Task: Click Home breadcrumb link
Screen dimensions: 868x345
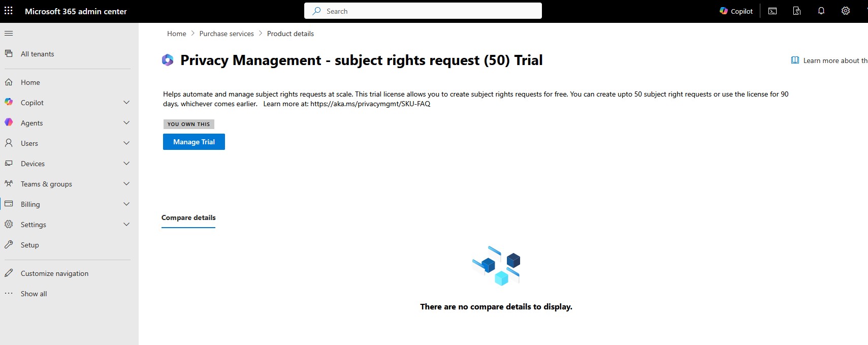Action: (x=177, y=34)
